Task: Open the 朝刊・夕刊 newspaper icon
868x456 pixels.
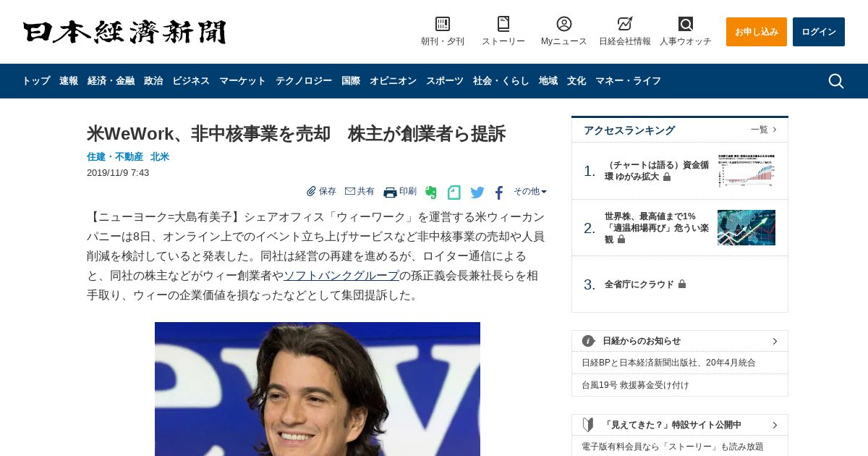Action: (443, 24)
